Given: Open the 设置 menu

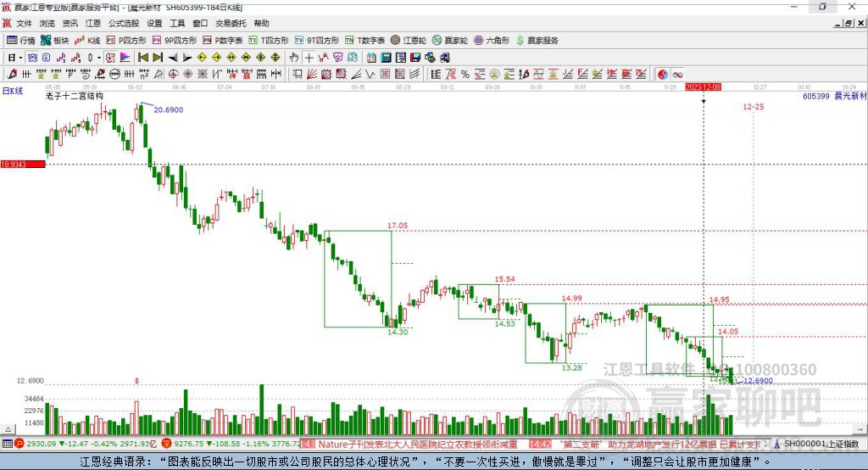Looking at the screenshot, I should coord(154,23).
